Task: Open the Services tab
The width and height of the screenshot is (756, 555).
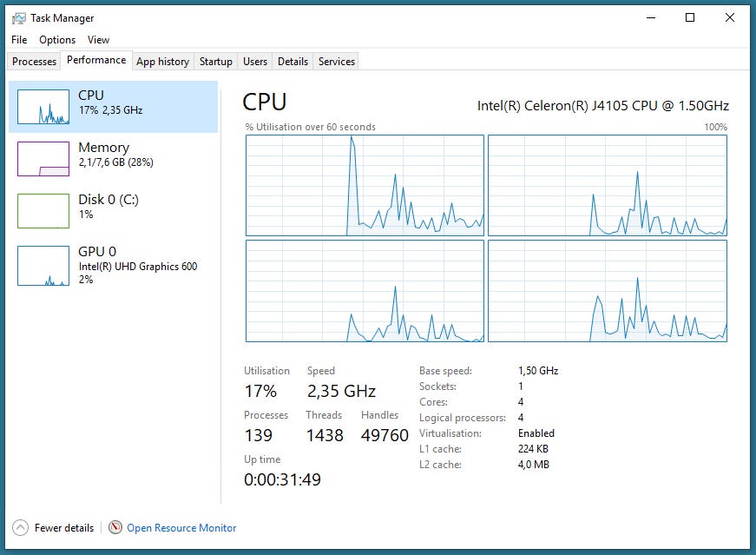Action: pyautogui.click(x=337, y=62)
